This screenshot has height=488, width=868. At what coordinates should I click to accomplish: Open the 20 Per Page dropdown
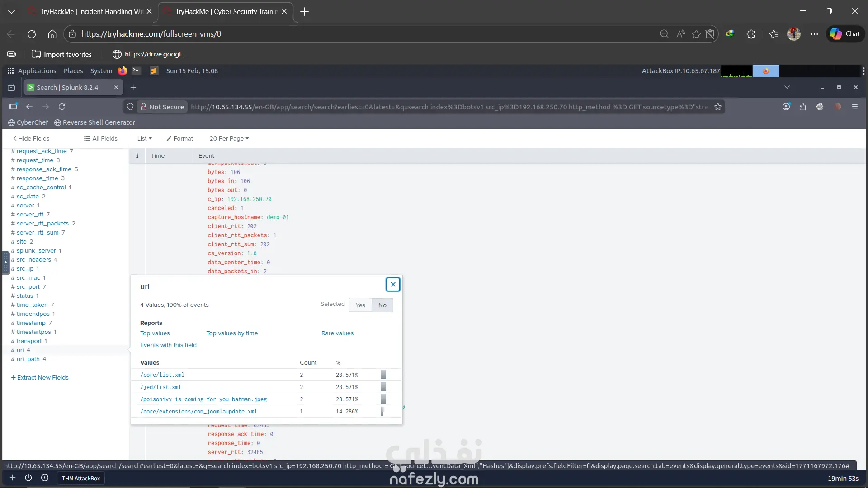(229, 139)
